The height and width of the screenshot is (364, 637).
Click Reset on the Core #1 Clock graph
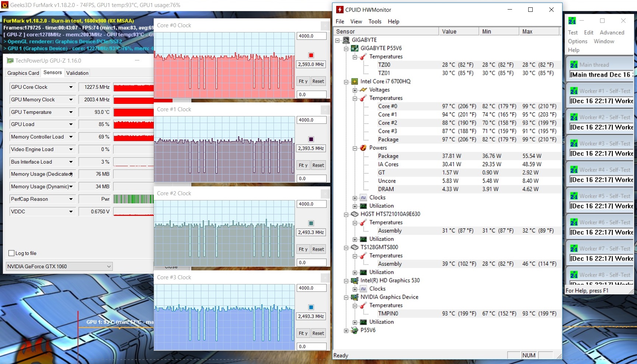point(318,165)
